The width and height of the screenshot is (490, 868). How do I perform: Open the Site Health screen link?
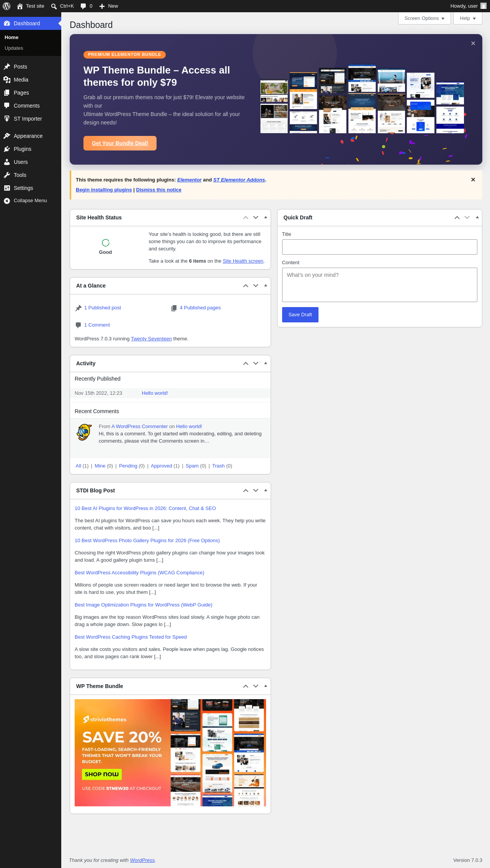click(x=243, y=261)
